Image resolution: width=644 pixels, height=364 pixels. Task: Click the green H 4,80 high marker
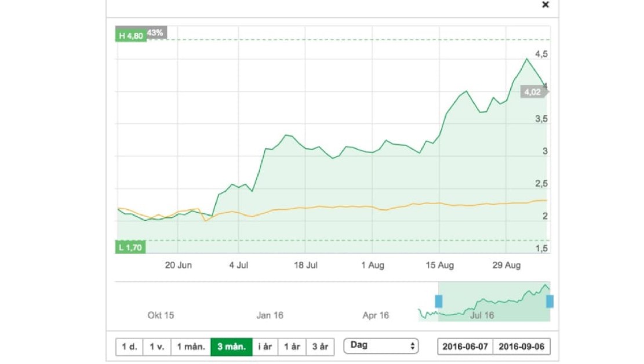[130, 36]
